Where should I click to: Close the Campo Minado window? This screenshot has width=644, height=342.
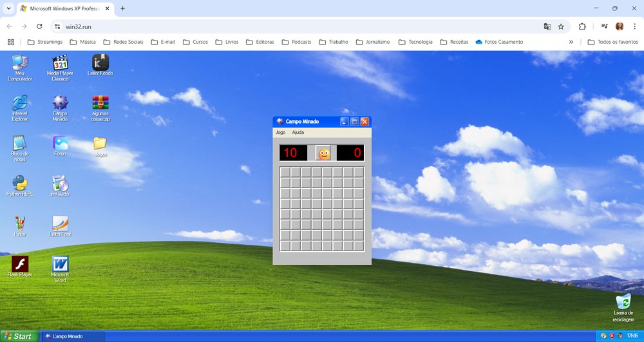[x=365, y=122]
